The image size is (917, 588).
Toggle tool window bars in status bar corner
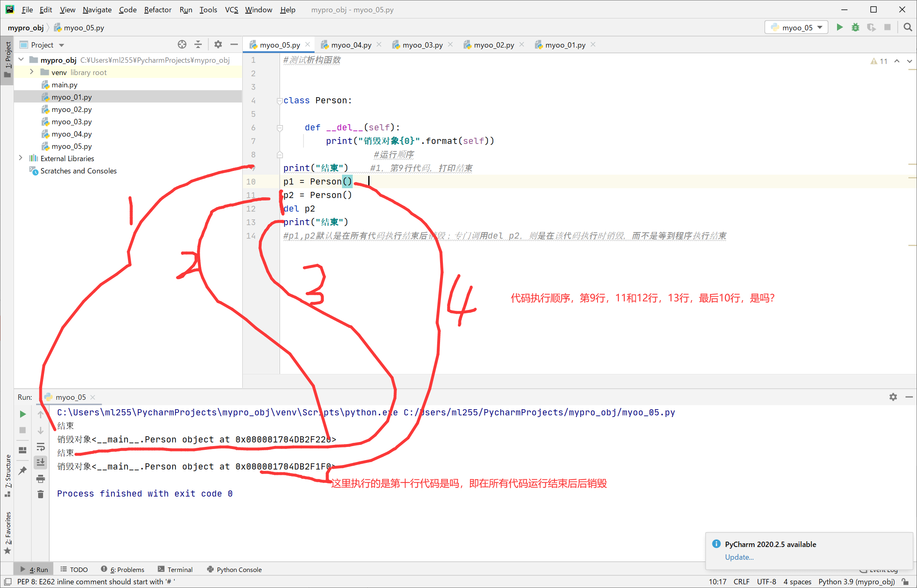(x=7, y=581)
